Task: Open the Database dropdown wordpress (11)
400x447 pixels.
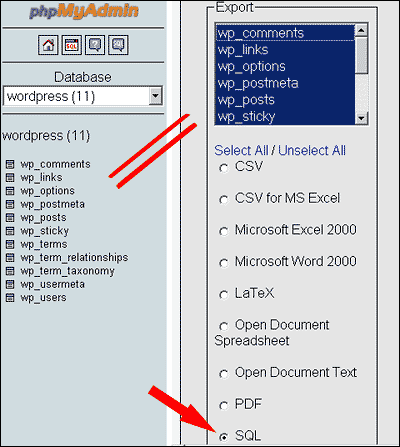Action: click(83, 96)
